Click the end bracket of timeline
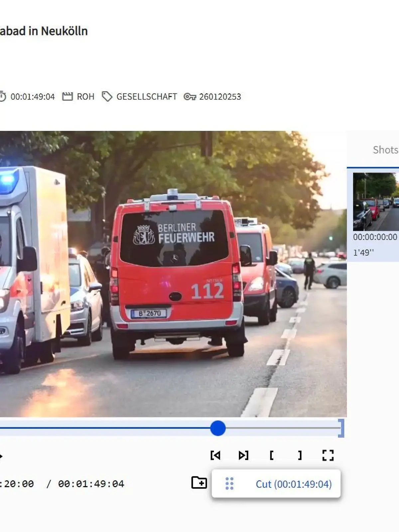Viewport: 399px width, 532px height. pos(341,428)
